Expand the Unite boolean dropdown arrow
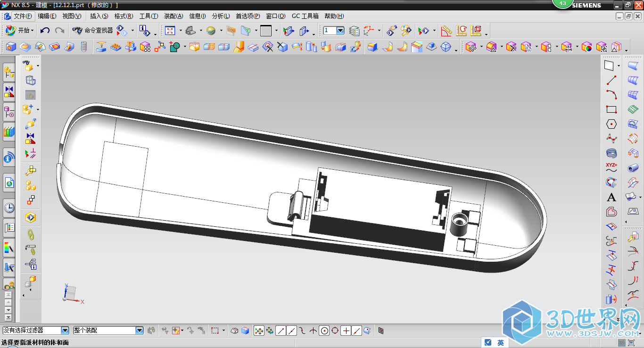 pyautogui.click(x=185, y=47)
